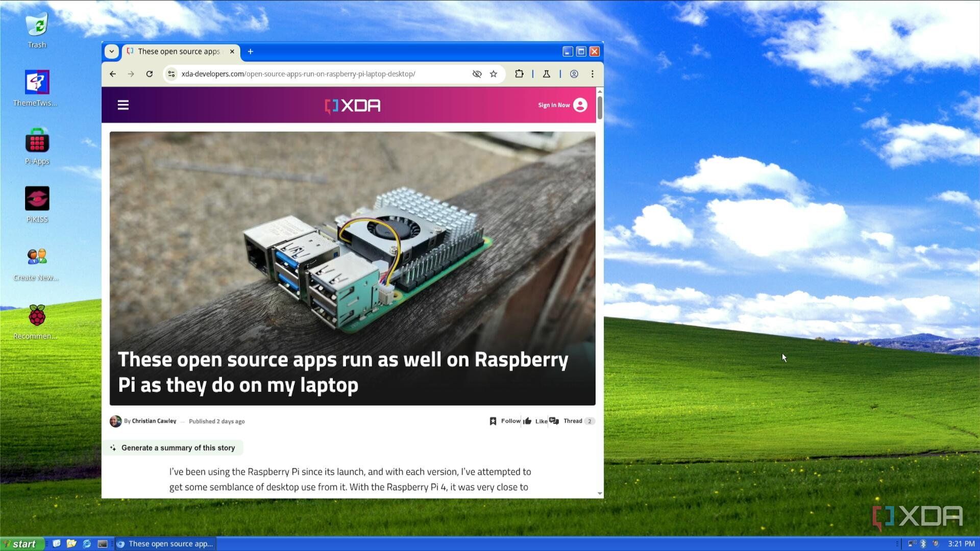Open Chrome three-dot menu
Image resolution: width=980 pixels, height=551 pixels.
click(593, 74)
